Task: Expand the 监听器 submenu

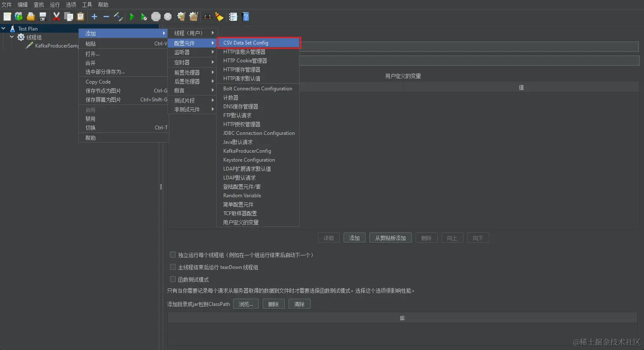Action: click(x=193, y=52)
